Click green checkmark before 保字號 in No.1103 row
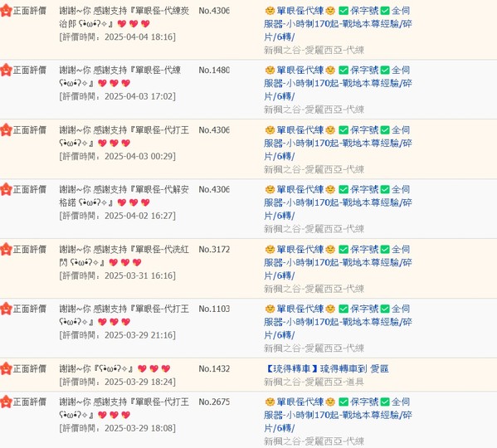The width and height of the screenshot is (497, 448). [344, 309]
